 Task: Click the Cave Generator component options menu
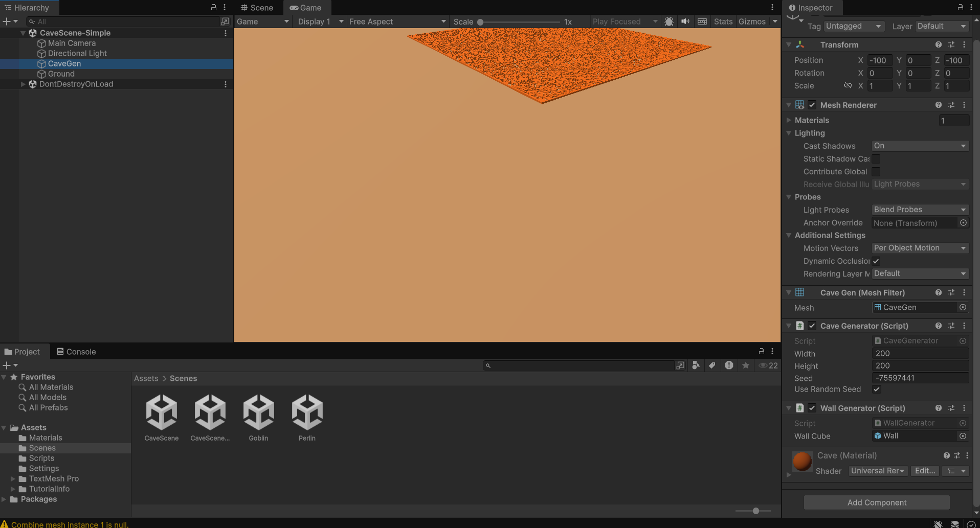point(964,326)
